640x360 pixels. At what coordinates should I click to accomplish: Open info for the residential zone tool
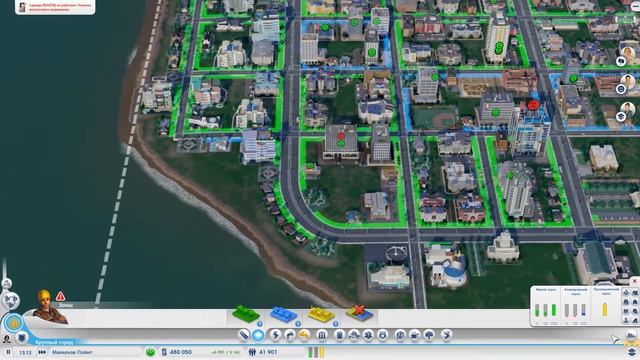point(260,324)
